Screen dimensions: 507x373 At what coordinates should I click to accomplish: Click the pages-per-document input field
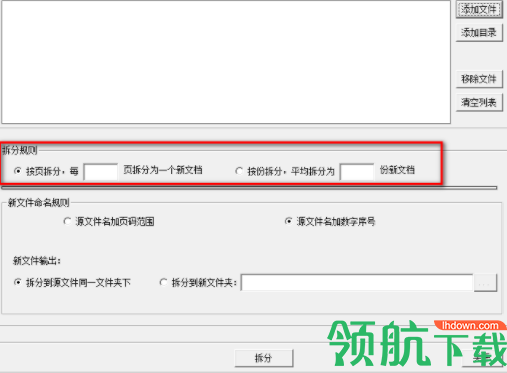tap(101, 172)
